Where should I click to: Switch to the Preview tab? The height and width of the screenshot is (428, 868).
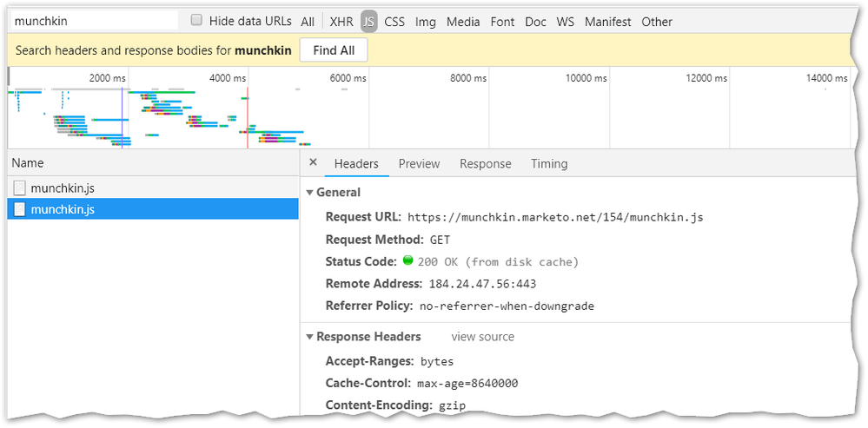(x=419, y=163)
